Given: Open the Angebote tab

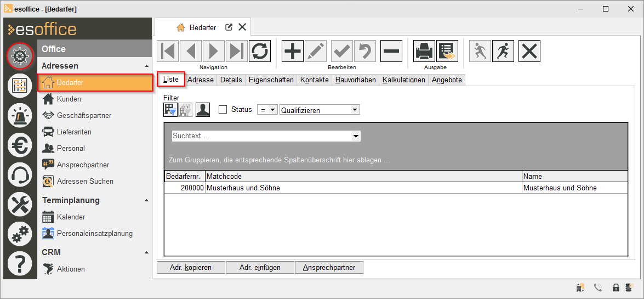Looking at the screenshot, I should point(447,80).
